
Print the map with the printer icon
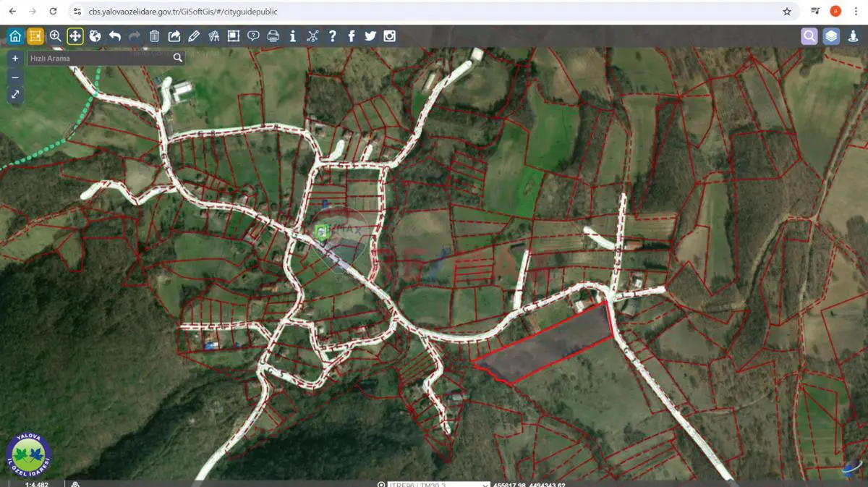273,36
